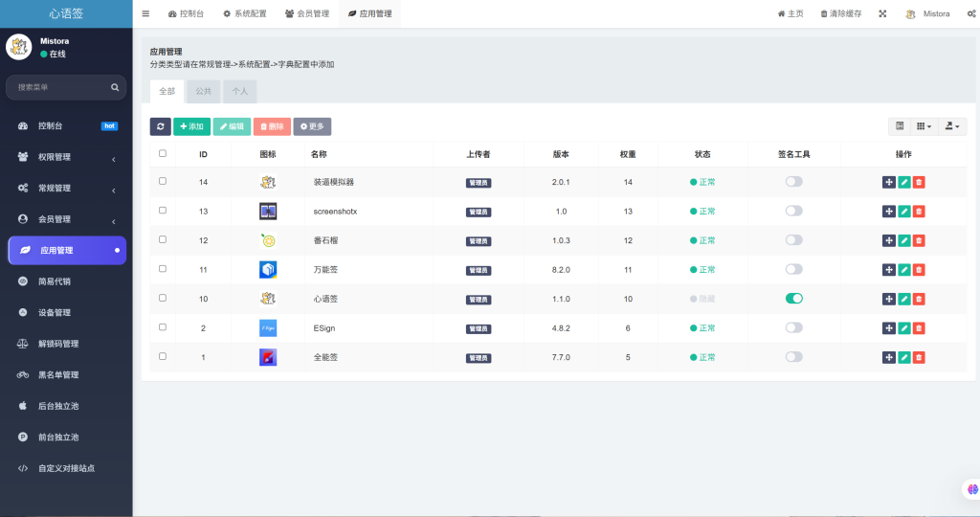The image size is (980, 517).
Task: Open the columns dropdown in table toolbar
Action: tap(924, 126)
